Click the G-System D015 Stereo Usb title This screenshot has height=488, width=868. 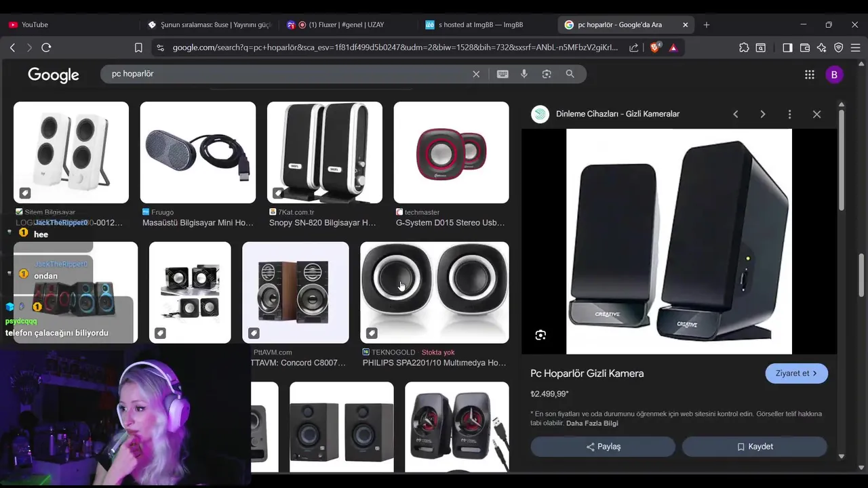450,222
